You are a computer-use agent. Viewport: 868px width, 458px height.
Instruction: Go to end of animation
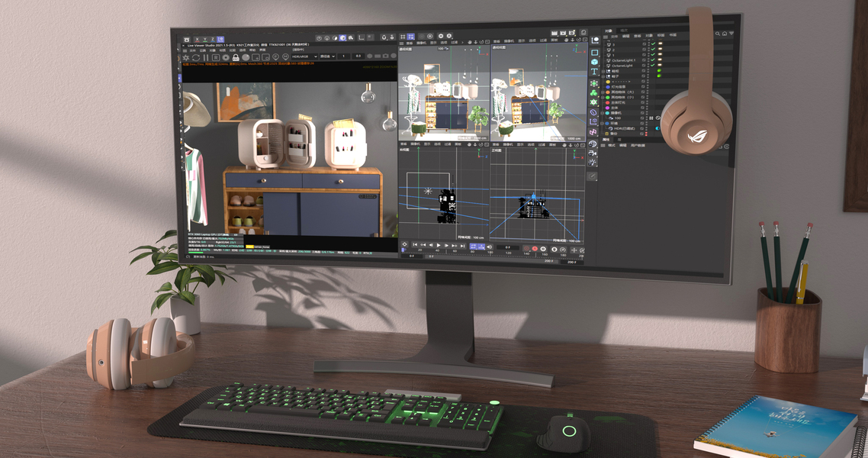(x=463, y=245)
